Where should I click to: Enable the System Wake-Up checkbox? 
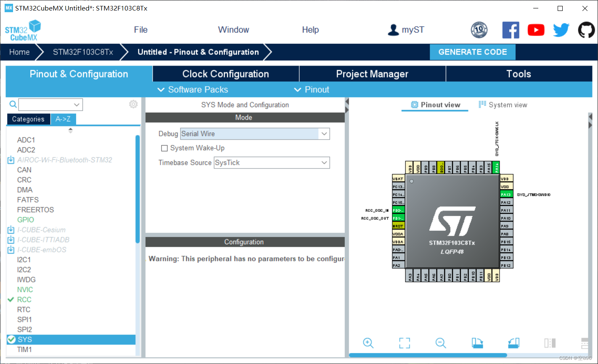[x=164, y=148]
